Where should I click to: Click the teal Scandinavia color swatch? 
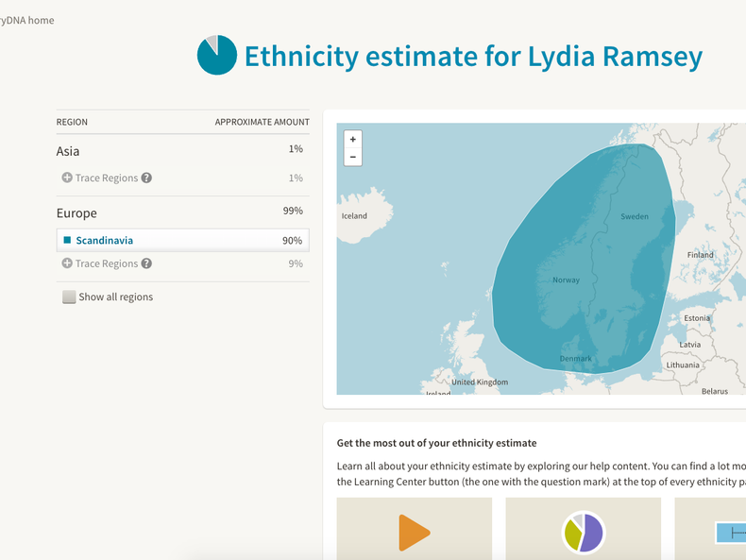[x=67, y=240]
